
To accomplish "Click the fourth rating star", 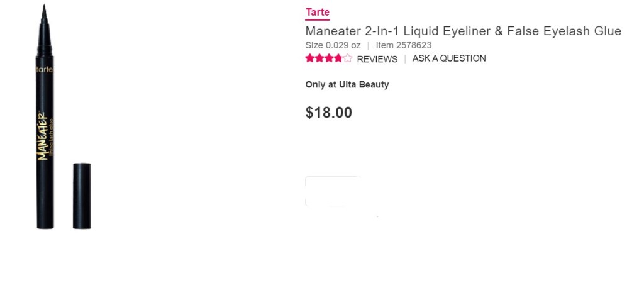I will pos(338,58).
